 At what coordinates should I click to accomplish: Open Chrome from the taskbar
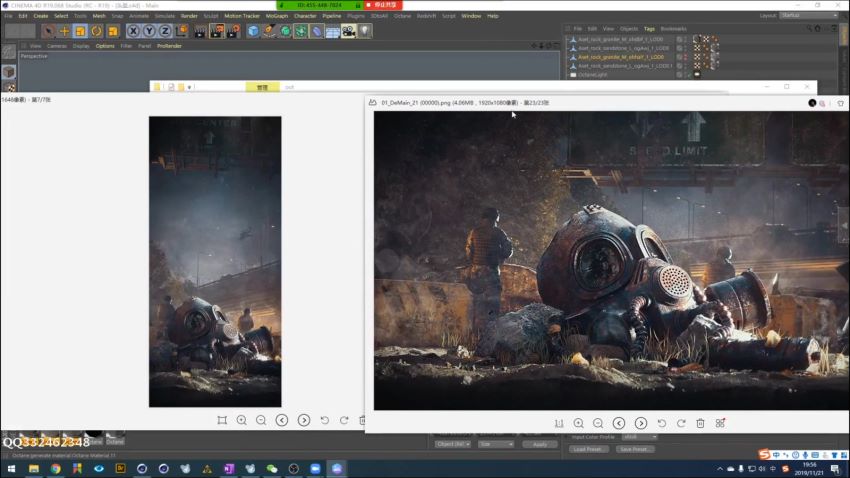[55, 469]
